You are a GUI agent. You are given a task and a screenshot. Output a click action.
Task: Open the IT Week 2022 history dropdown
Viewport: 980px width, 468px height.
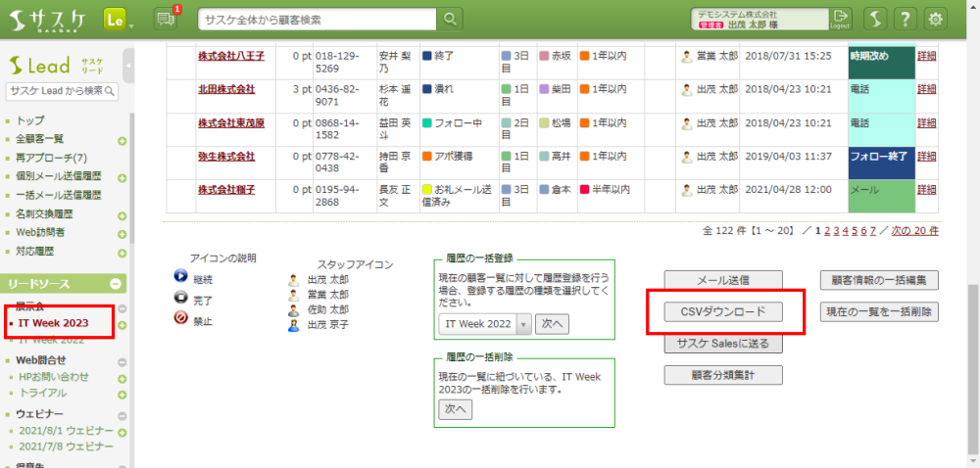click(x=523, y=323)
